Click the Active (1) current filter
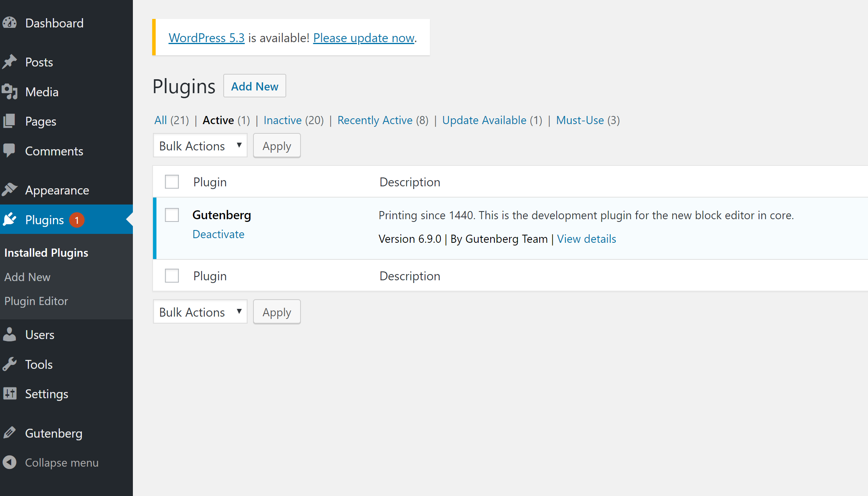 tap(226, 120)
